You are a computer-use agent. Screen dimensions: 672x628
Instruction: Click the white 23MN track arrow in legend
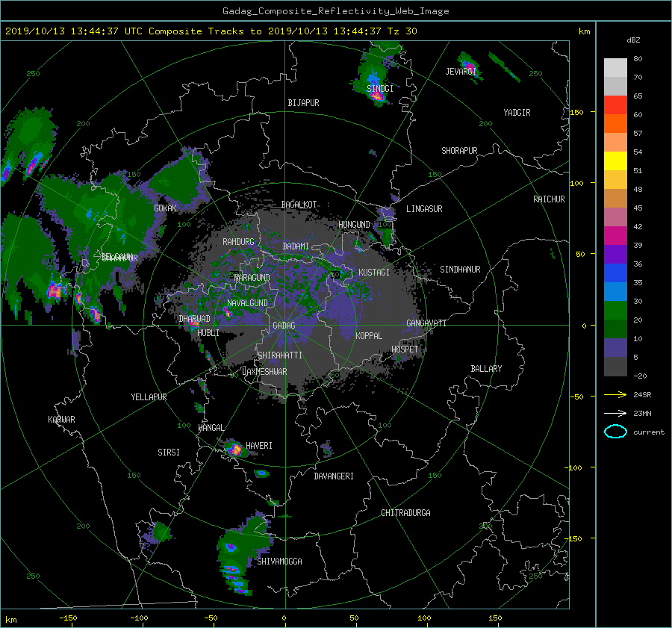click(x=615, y=413)
